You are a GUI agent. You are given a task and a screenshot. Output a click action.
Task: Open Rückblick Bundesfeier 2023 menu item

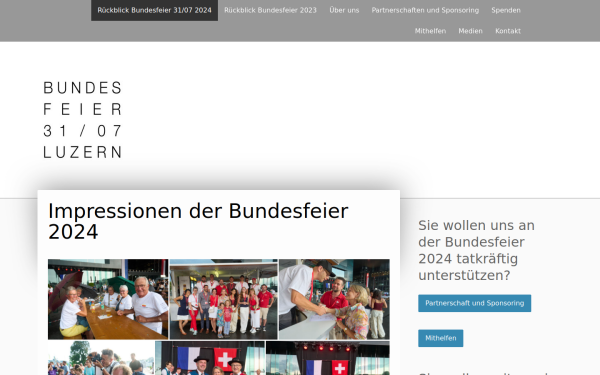[x=270, y=10]
